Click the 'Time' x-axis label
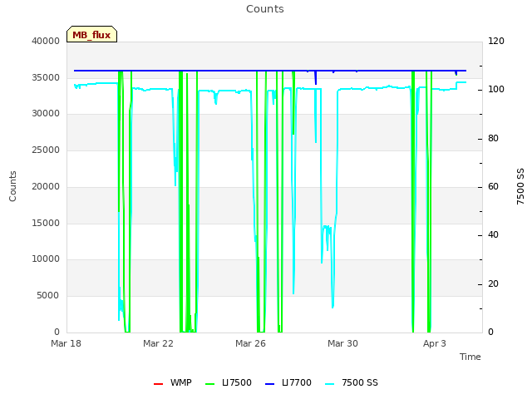532x399 pixels. (470, 357)
